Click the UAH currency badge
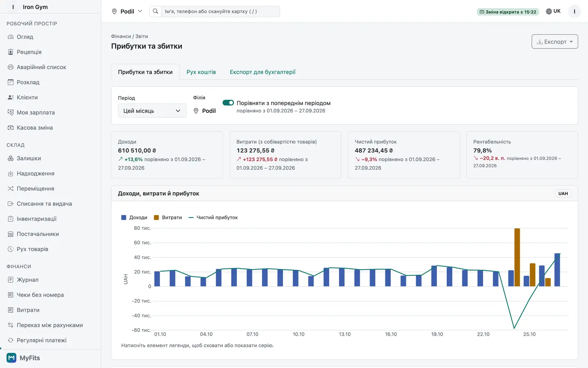This screenshot has width=588, height=368. pos(563,193)
